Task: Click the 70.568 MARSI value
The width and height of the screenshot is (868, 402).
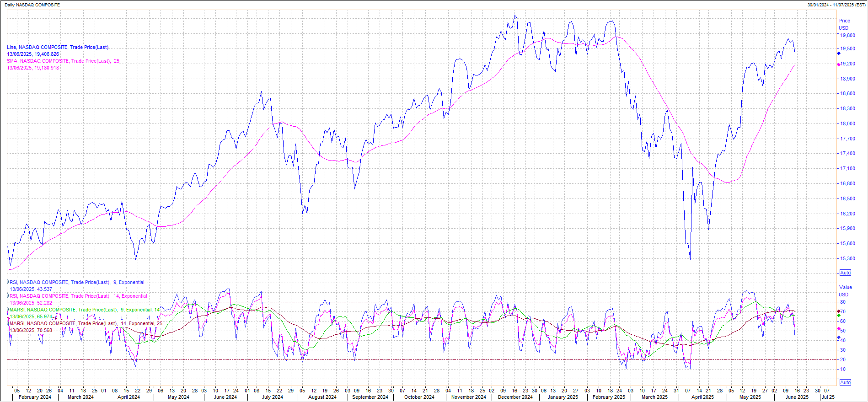Action: click(44, 330)
